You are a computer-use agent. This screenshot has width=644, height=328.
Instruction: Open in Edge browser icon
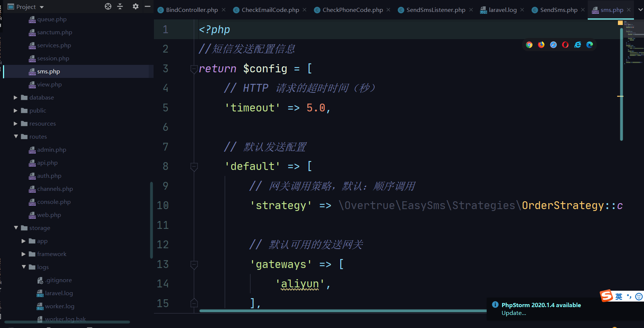pyautogui.click(x=590, y=45)
